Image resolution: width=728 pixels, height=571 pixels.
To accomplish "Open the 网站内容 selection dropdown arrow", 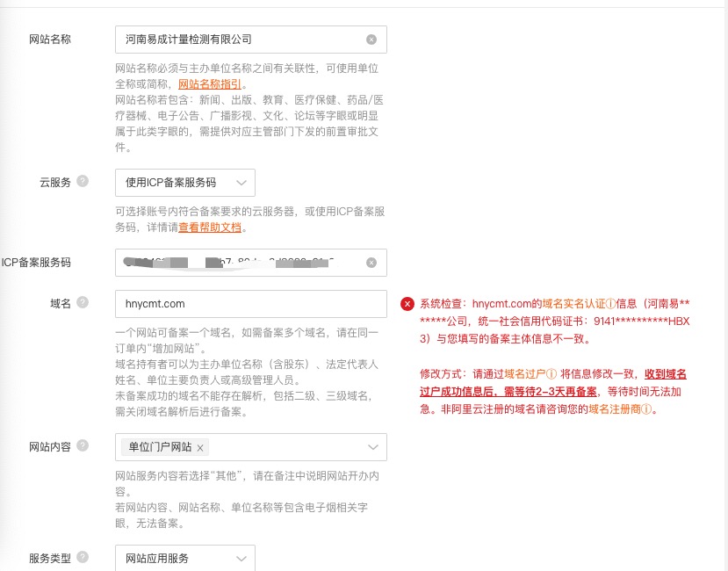I will pos(372,447).
